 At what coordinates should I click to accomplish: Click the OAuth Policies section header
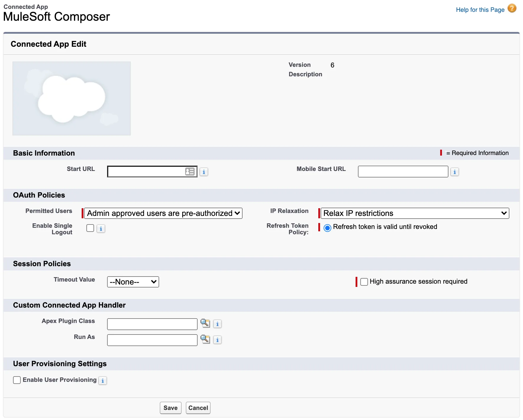click(39, 195)
